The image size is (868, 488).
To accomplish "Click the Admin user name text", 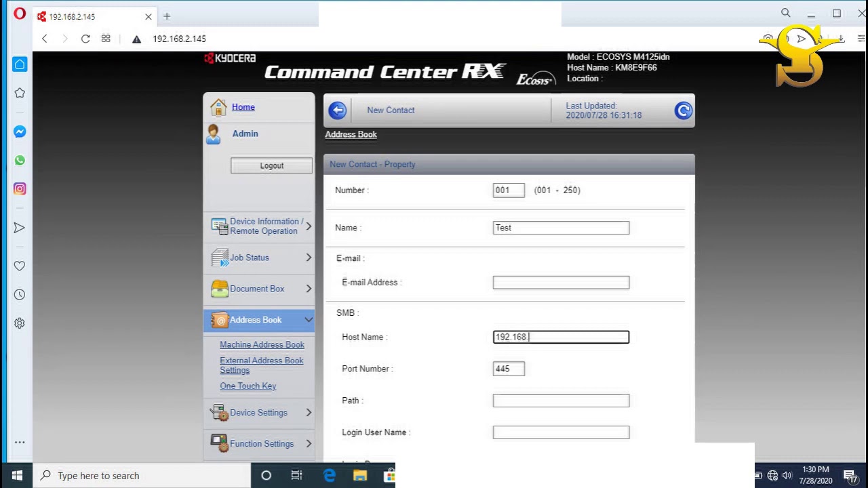I will point(245,134).
